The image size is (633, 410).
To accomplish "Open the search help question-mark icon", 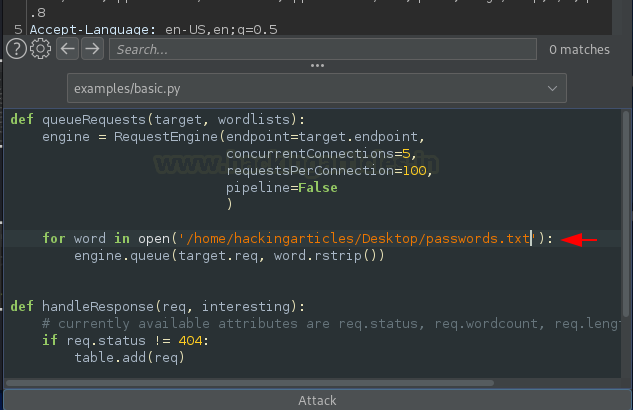I will [x=17, y=49].
